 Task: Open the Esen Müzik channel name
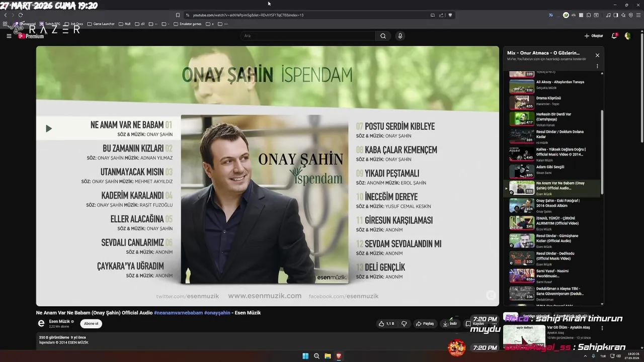coord(59,321)
